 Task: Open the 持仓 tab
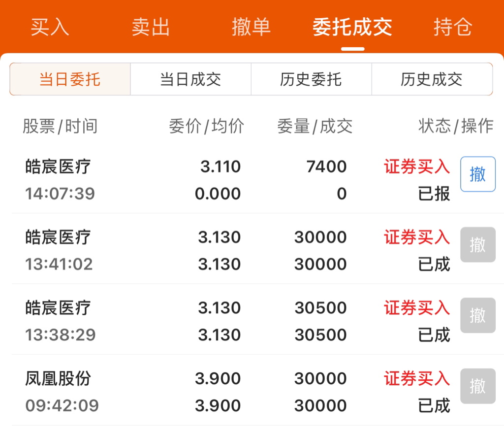click(x=453, y=27)
